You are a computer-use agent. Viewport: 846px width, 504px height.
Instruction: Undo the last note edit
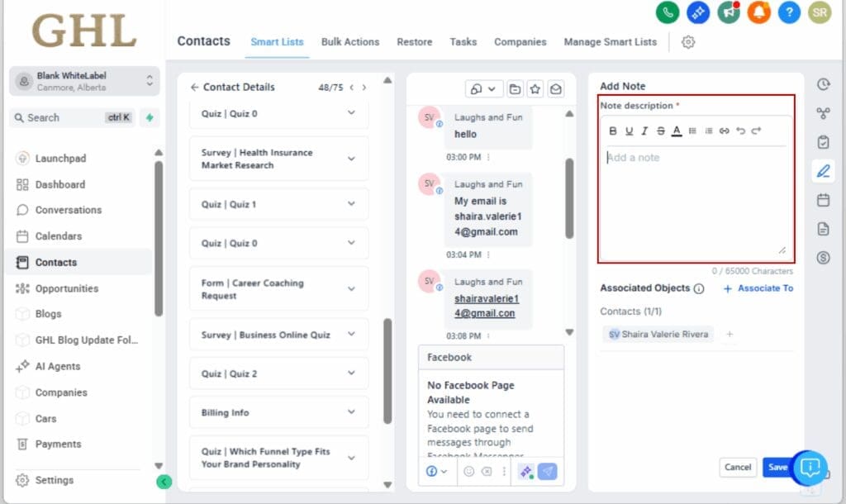740,131
